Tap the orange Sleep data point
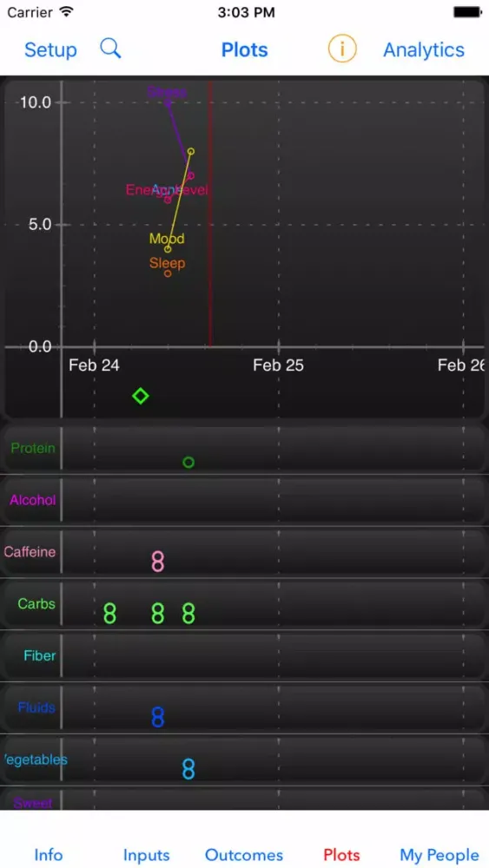The image size is (489, 868). (x=168, y=273)
